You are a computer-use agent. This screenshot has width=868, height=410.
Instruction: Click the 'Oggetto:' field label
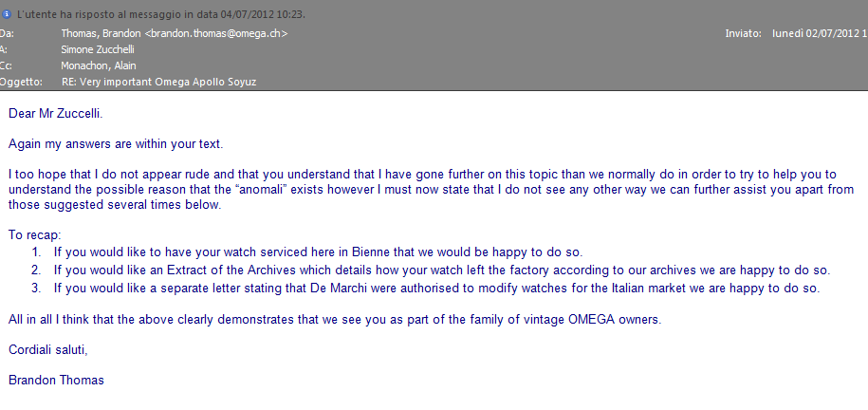23,82
